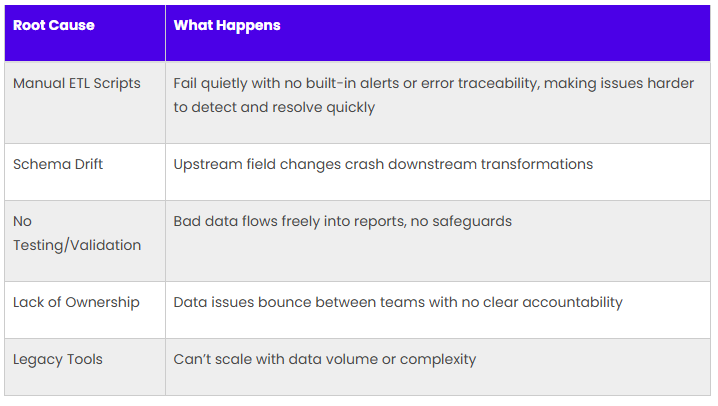Viewport: 718px width, 406px height.
Task: Select the Legacy Tools cell
Action: (85, 367)
